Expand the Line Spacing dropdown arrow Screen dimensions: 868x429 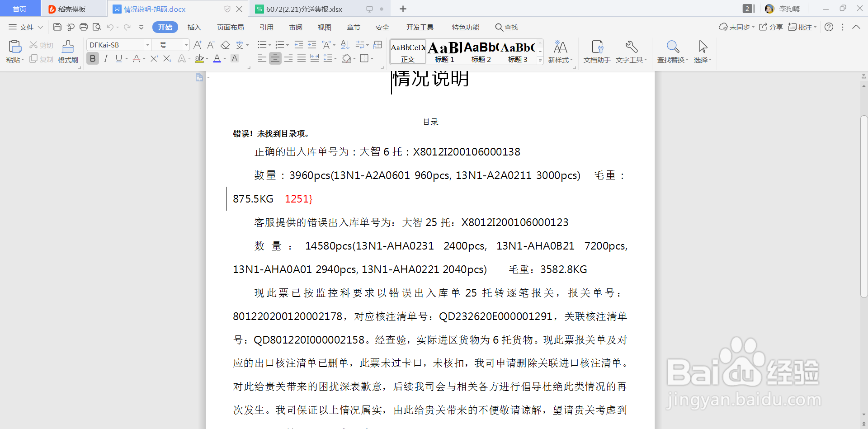pyautogui.click(x=335, y=58)
